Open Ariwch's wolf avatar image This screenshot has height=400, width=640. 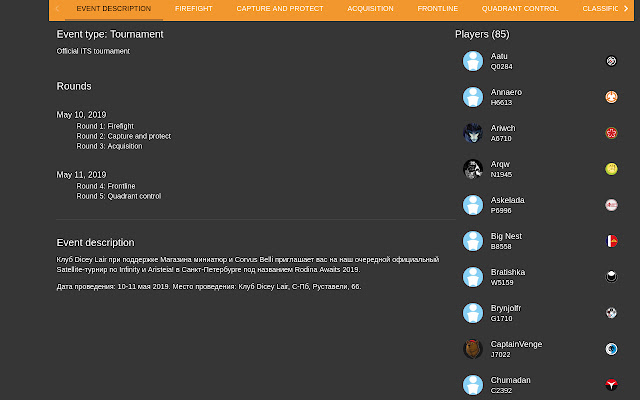coord(473,133)
